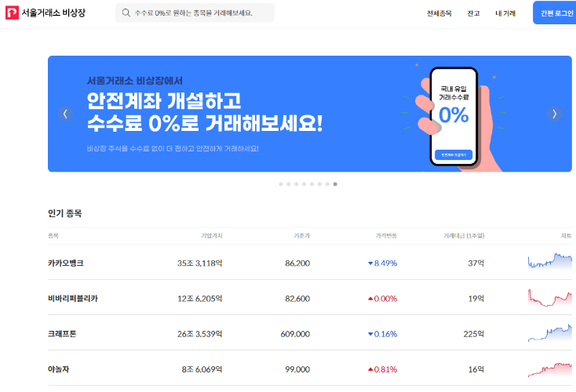
Task: Open the 잔고 menu
Action: tap(473, 13)
